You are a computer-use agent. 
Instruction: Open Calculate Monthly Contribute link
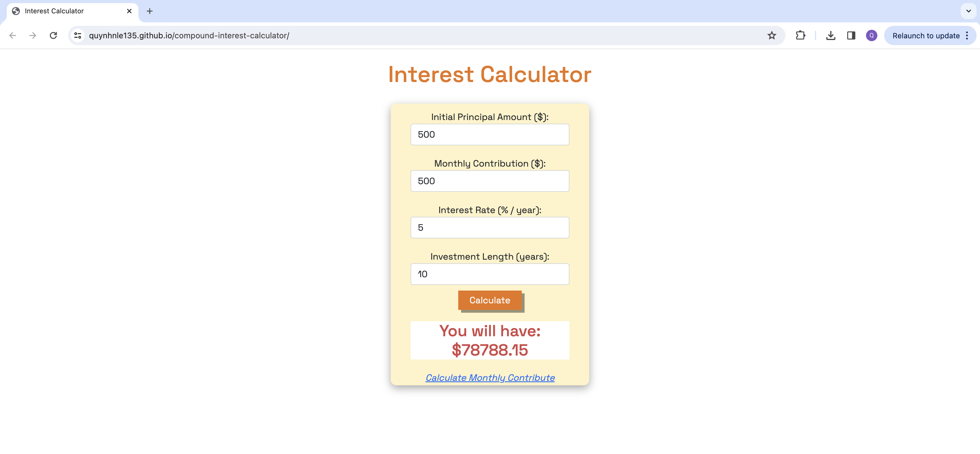tap(490, 377)
